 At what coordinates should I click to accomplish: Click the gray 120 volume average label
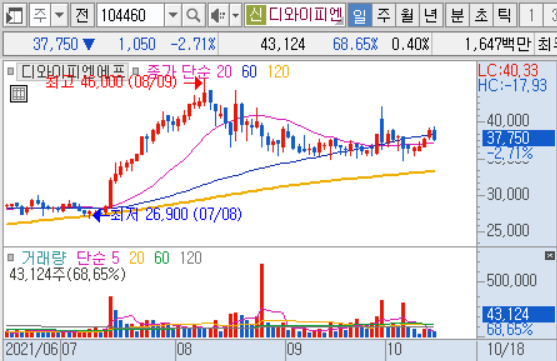coord(191,257)
